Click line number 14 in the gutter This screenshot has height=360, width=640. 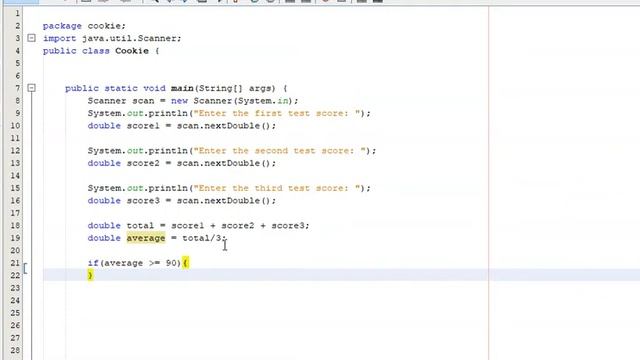coord(15,176)
